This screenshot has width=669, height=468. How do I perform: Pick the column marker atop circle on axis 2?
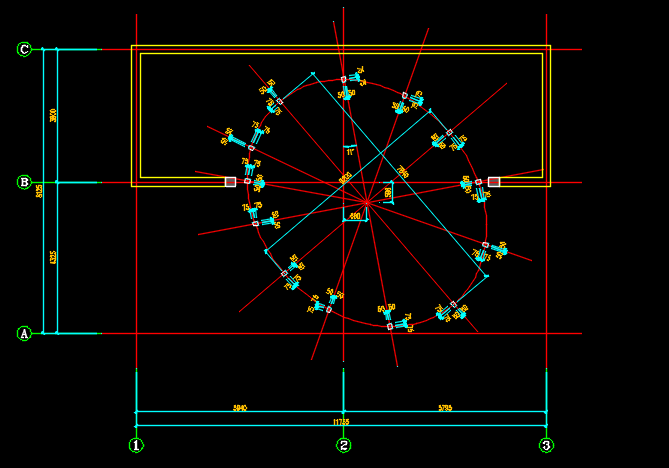[343, 78]
